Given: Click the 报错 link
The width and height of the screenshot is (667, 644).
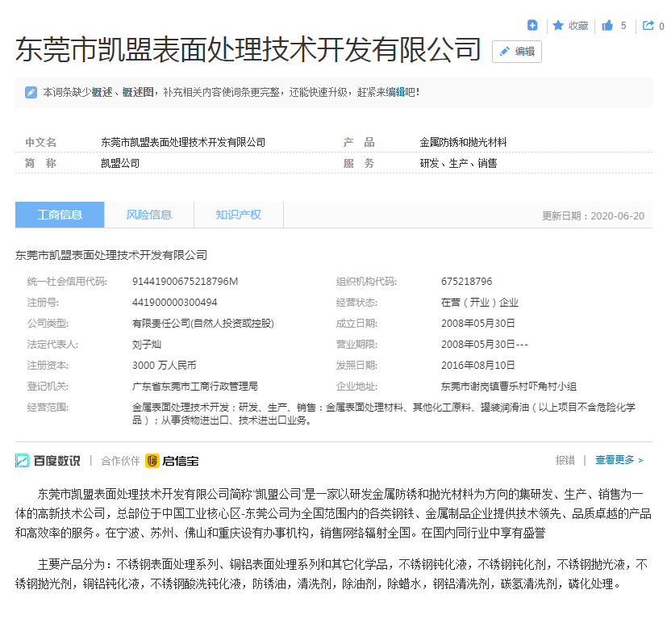Looking at the screenshot, I should [x=565, y=461].
